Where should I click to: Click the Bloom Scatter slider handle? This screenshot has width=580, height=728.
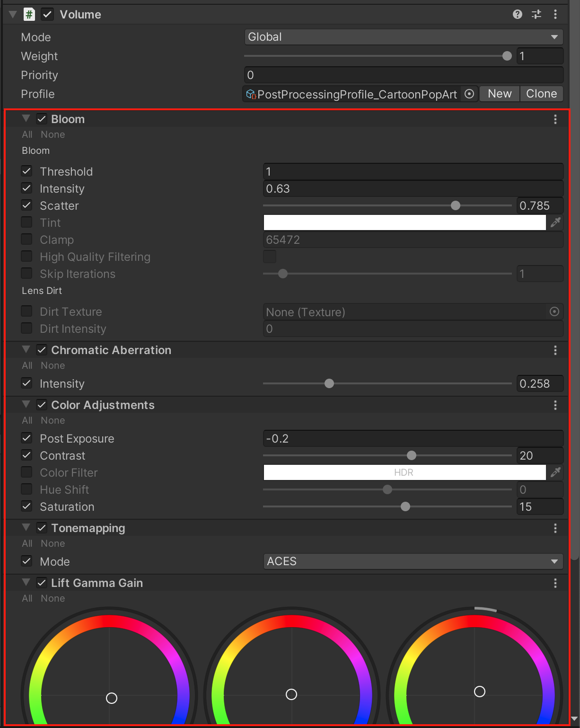(x=455, y=205)
